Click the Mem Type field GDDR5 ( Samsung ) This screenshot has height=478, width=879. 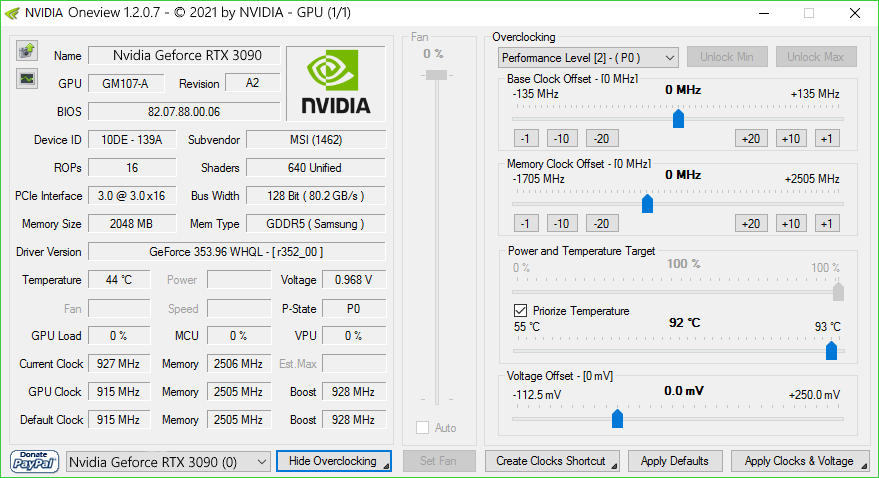pyautogui.click(x=316, y=224)
